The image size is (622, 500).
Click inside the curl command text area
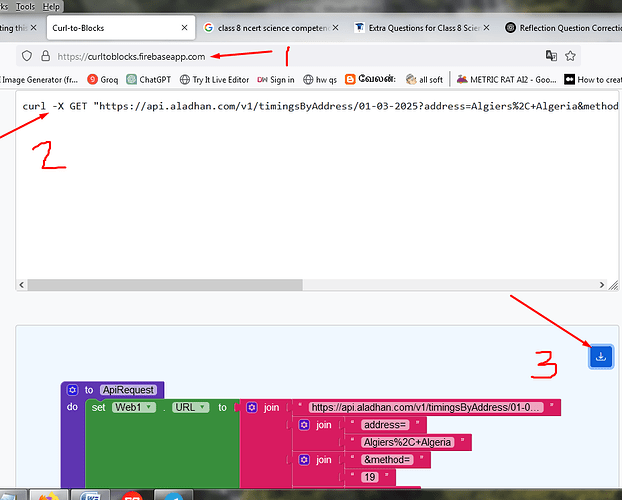pos(317,190)
